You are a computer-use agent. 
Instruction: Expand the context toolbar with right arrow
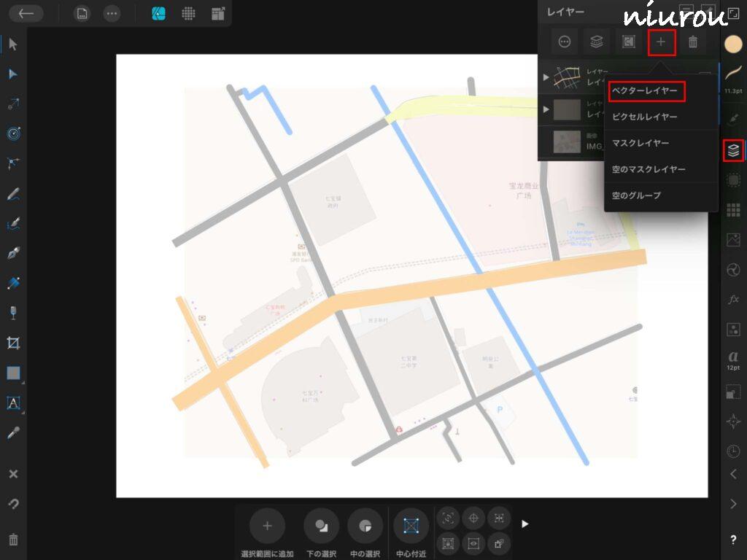coord(524,524)
